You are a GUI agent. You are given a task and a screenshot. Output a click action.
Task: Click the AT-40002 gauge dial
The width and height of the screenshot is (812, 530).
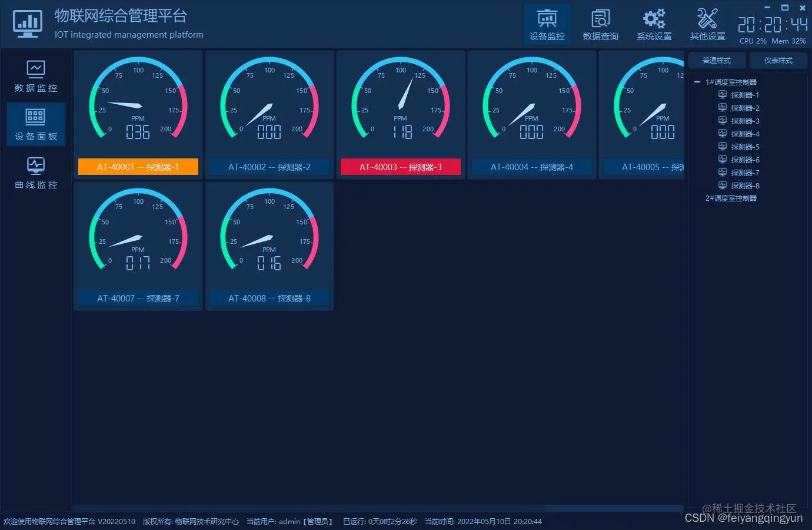269,106
